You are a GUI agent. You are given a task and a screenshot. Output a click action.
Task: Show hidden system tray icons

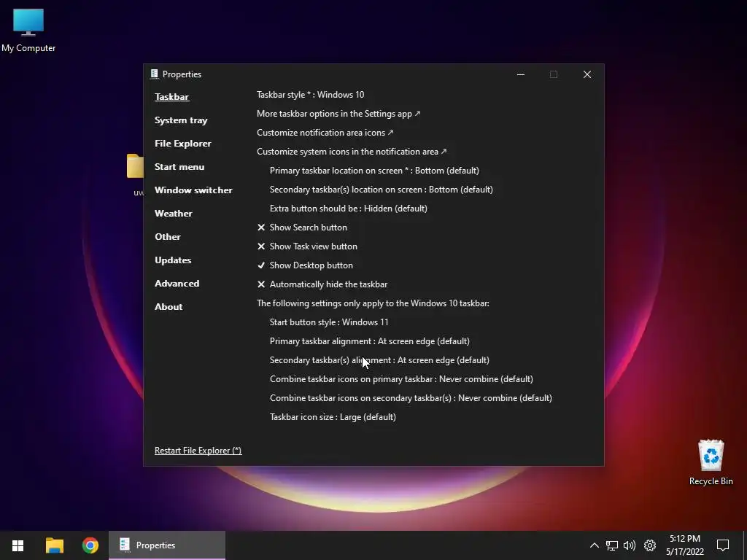click(594, 545)
